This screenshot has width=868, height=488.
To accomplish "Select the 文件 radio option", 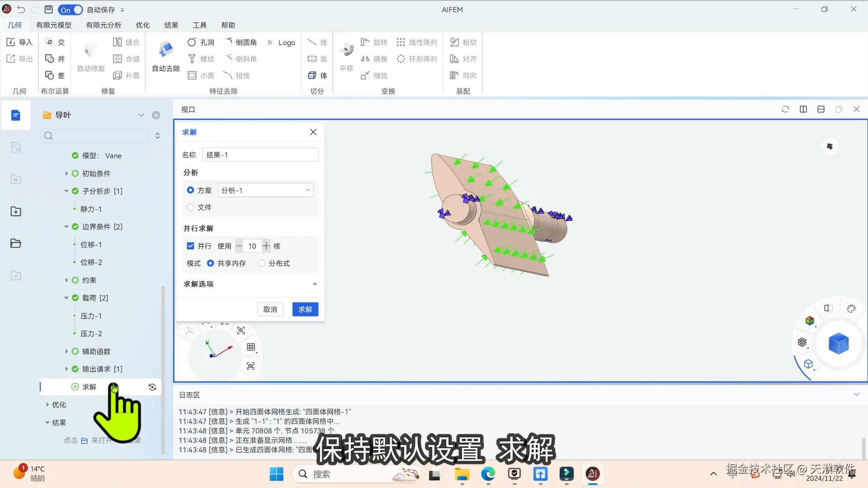I will (190, 207).
